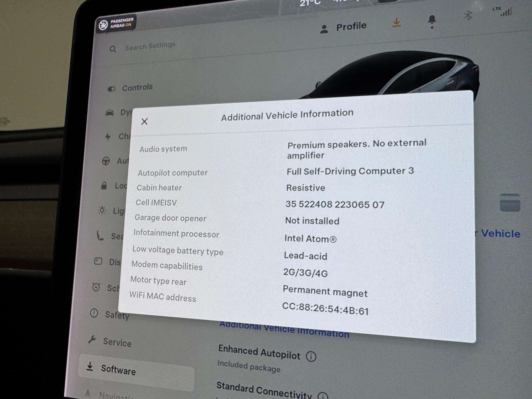This screenshot has width=532, height=399.
Task: Tap the Autopilot computer label
Action: (x=172, y=173)
